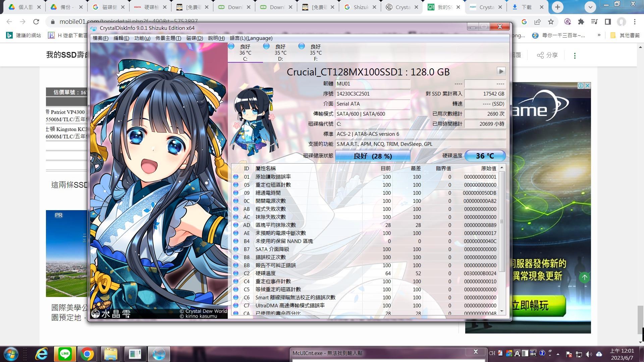Select the UltraDMA 高速傳輸模式錯誤率 row
644x362 pixels.
(365, 305)
